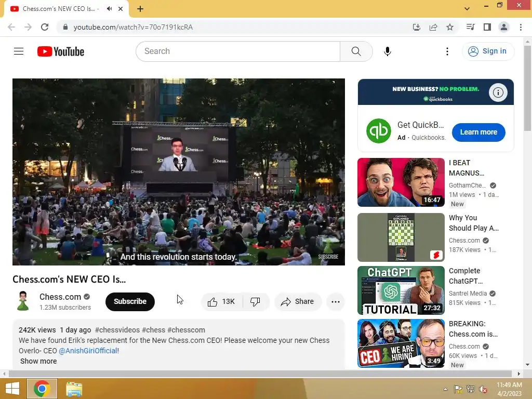Open tab search chevron dropdown

[467, 8]
